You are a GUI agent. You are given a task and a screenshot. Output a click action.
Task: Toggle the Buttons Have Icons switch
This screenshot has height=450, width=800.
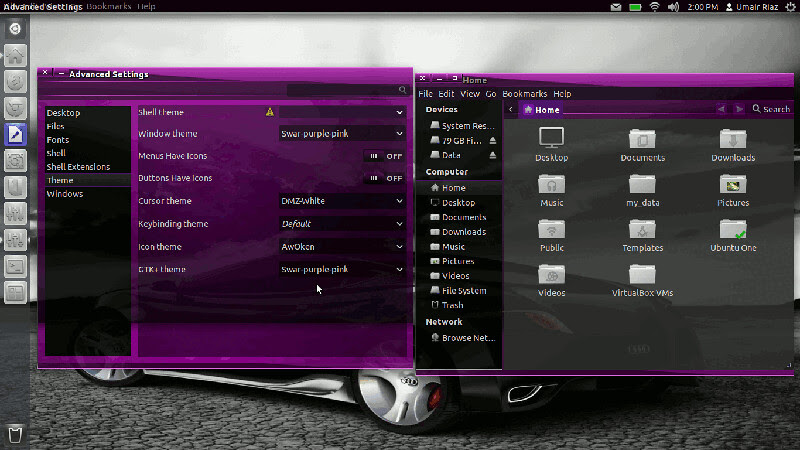point(385,178)
